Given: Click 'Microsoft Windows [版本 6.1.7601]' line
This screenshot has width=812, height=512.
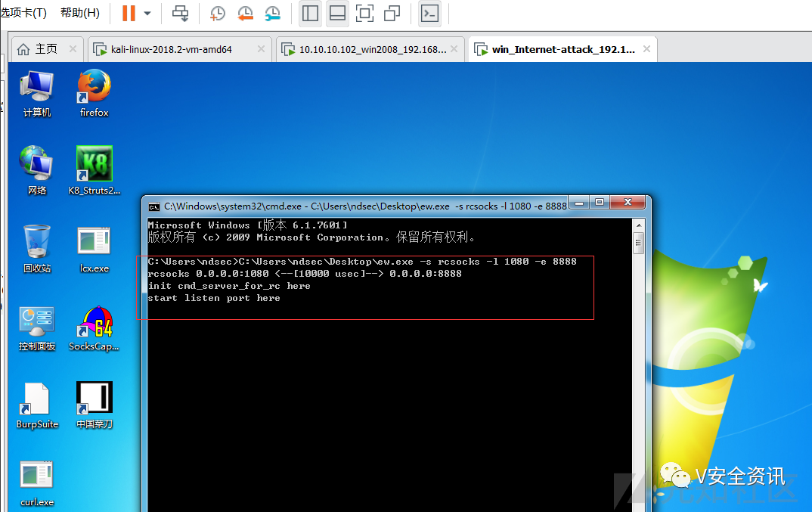Looking at the screenshot, I should point(247,225).
